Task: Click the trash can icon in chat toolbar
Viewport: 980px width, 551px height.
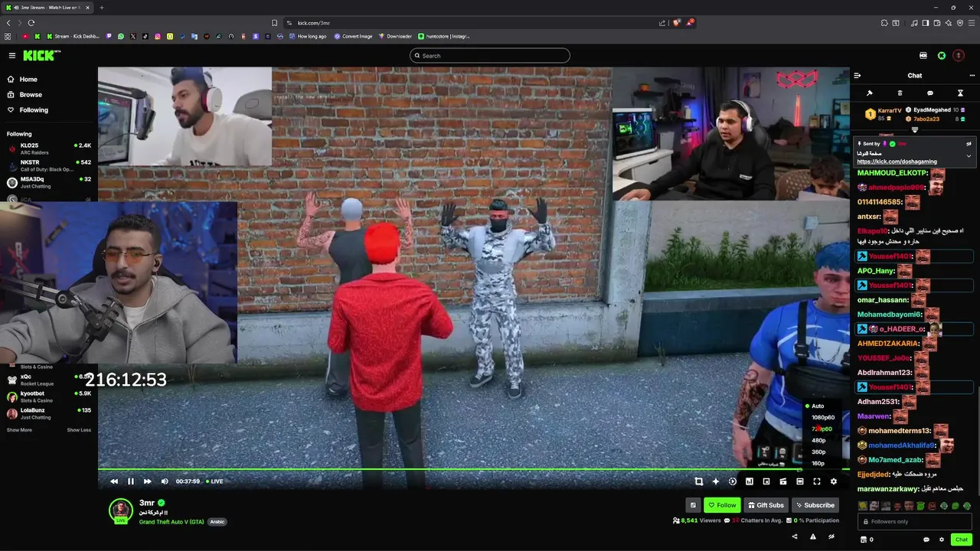Action: click(x=900, y=93)
